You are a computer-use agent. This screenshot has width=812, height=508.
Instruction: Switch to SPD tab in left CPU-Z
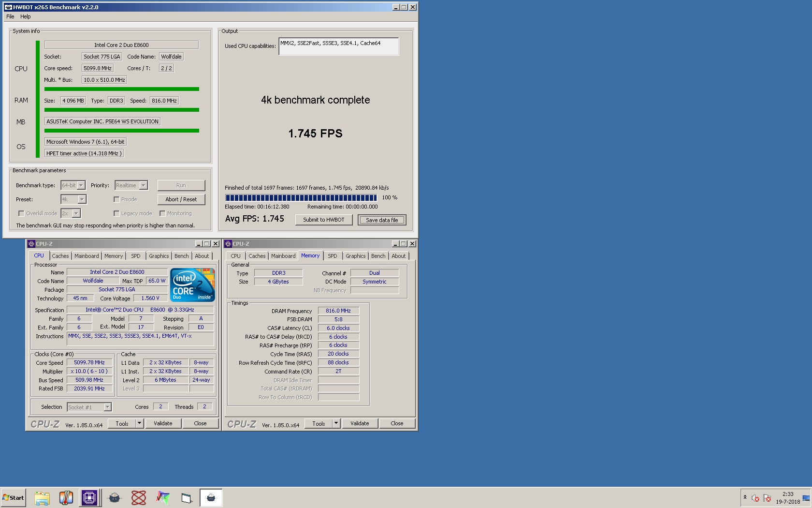point(136,256)
